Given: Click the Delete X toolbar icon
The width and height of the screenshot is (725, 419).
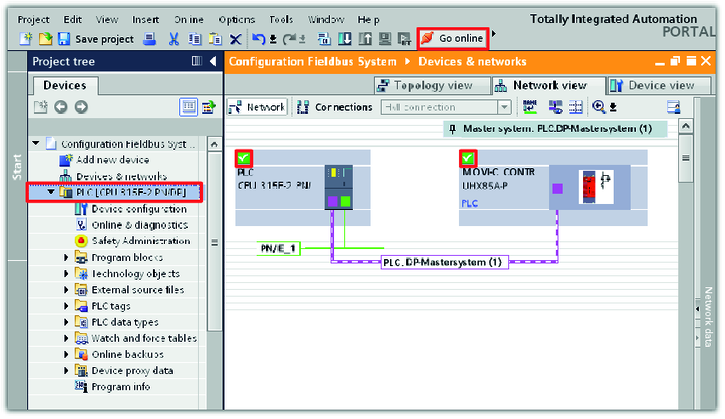Looking at the screenshot, I should pyautogui.click(x=235, y=39).
